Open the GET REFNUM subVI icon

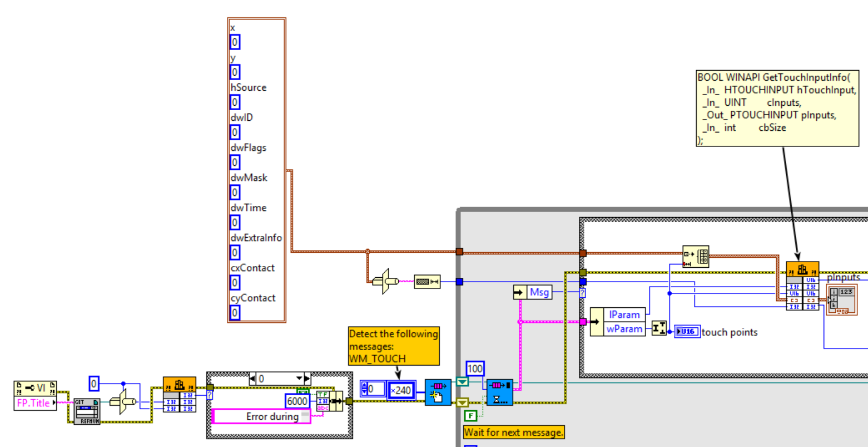coord(87,411)
